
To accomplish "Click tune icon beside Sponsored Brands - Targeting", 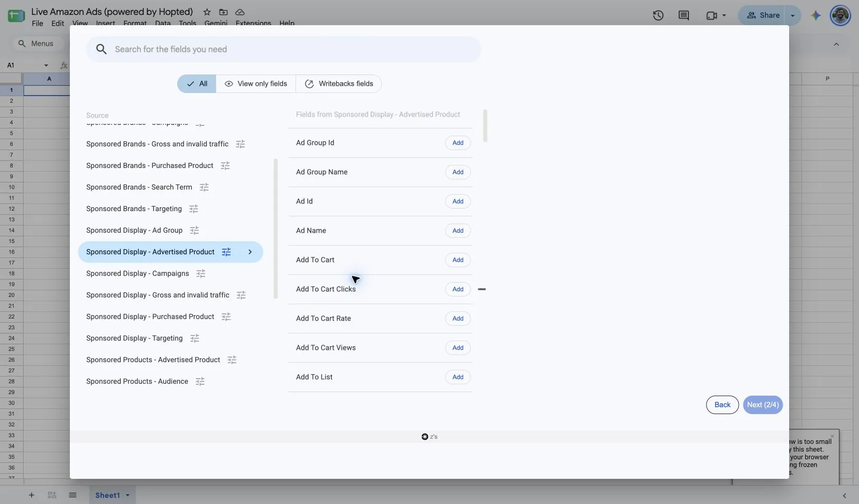I will (194, 209).
